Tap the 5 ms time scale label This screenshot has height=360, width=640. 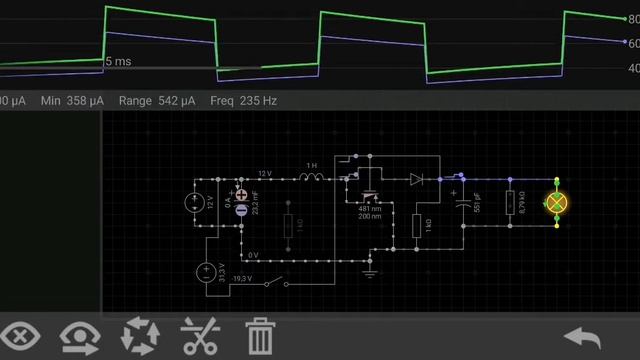click(x=118, y=62)
